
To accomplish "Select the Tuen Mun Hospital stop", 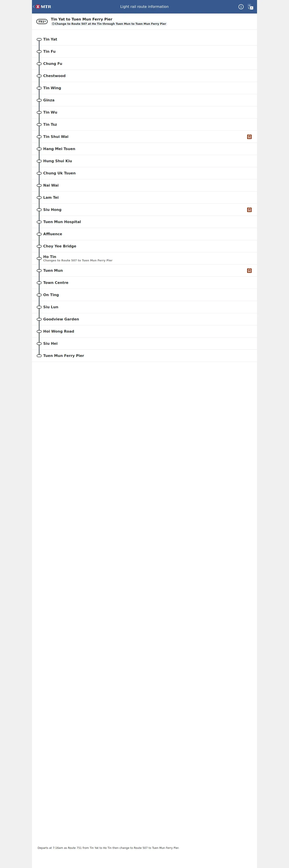I will click(144, 222).
